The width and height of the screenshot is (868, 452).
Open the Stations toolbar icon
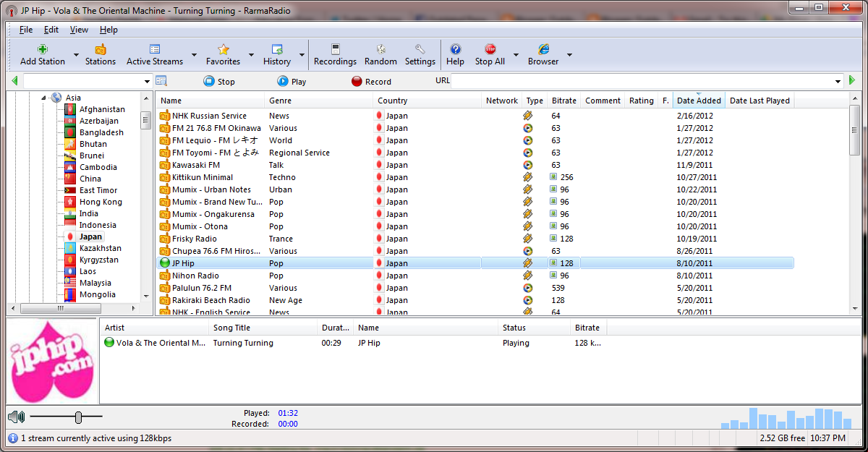pyautogui.click(x=101, y=49)
